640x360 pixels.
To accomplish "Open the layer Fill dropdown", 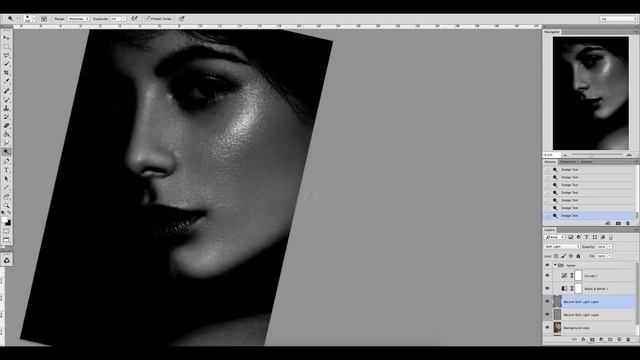I will pyautogui.click(x=610, y=256).
